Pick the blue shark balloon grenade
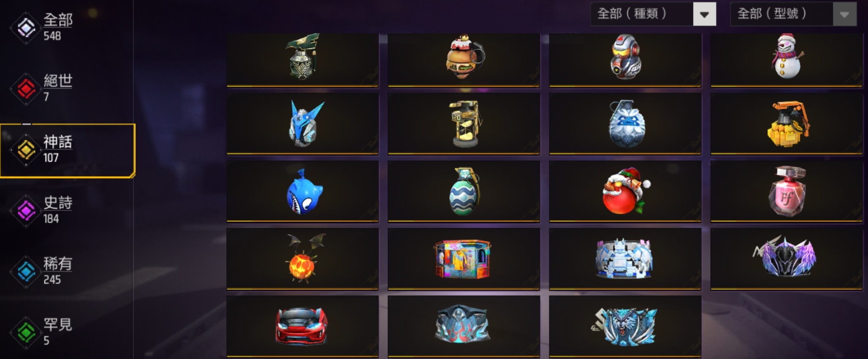 tap(303, 191)
